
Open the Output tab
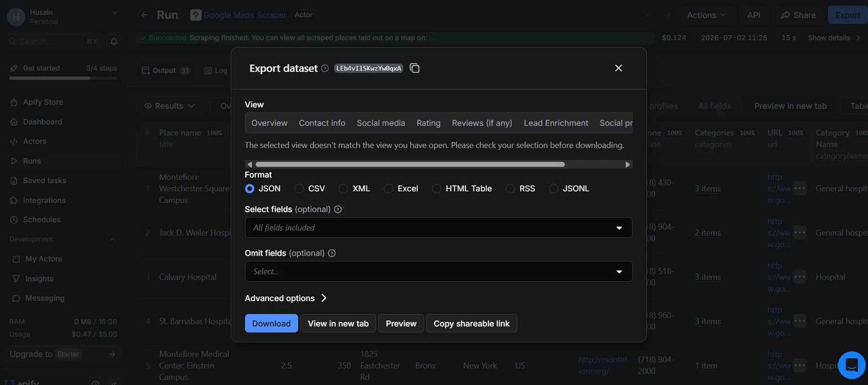pos(166,70)
